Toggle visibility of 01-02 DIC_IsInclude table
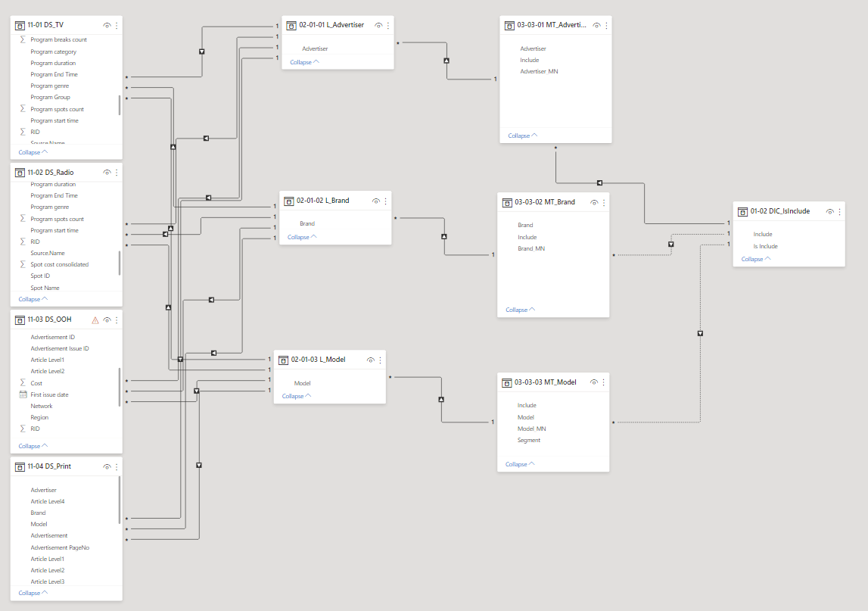 [830, 211]
